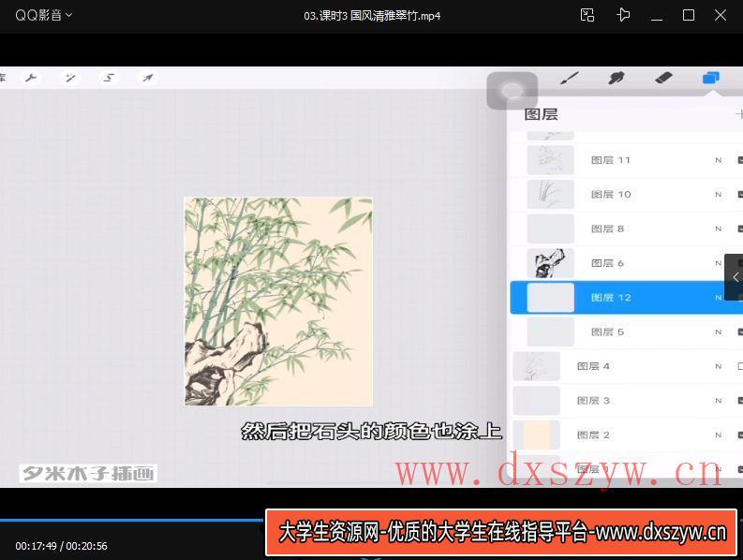Image resolution: width=743 pixels, height=560 pixels.
Task: Toggle visibility checkbox of 图层 10
Action: (740, 194)
